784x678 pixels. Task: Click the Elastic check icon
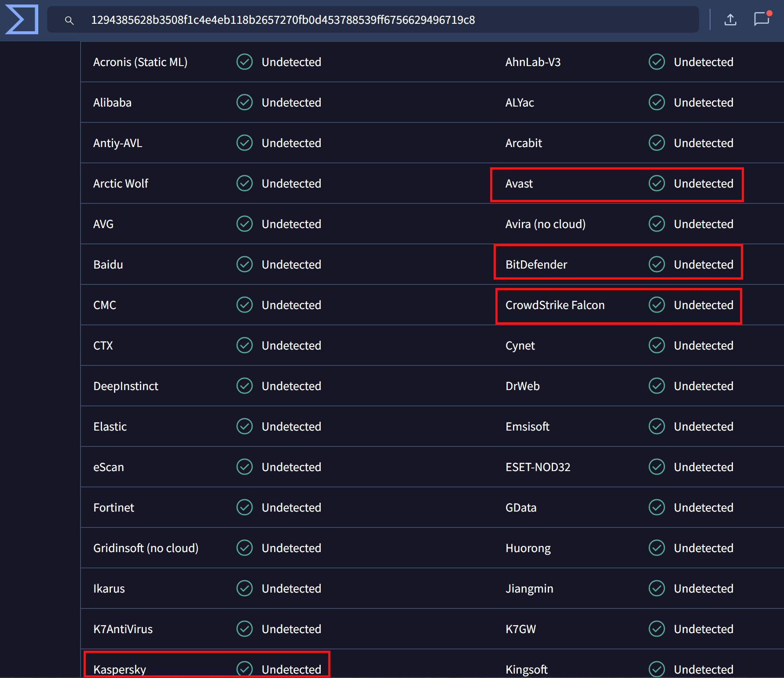click(245, 427)
